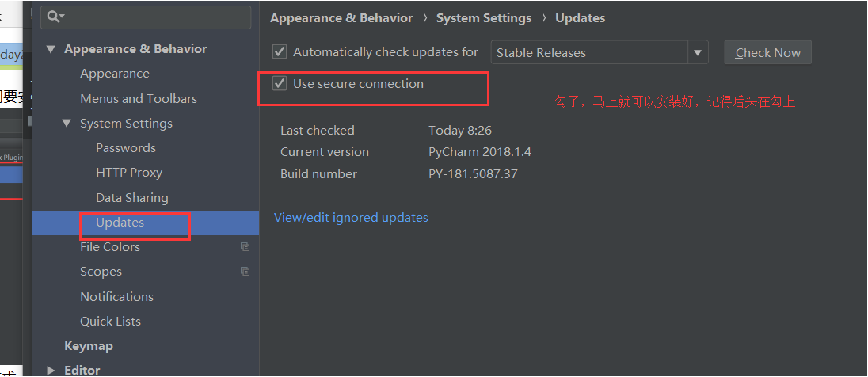Open the View/edit ignored updates link
The image size is (868, 377).
351,218
